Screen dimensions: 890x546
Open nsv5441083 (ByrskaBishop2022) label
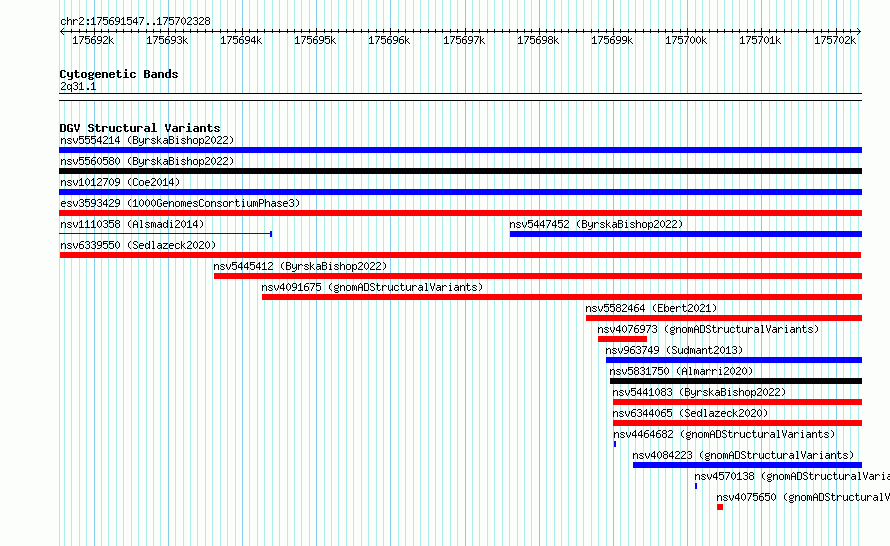click(699, 392)
